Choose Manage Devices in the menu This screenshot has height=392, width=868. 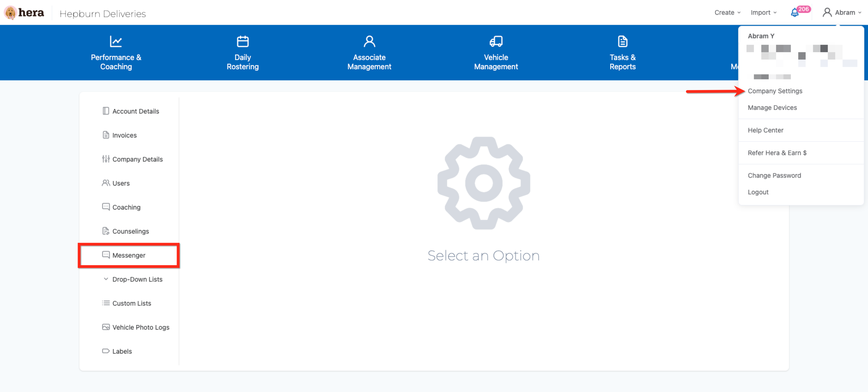772,107
